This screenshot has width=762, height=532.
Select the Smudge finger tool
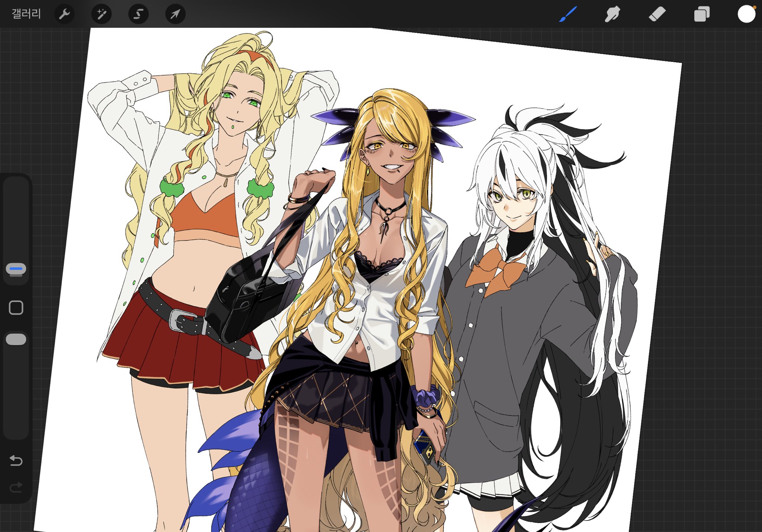(x=612, y=14)
